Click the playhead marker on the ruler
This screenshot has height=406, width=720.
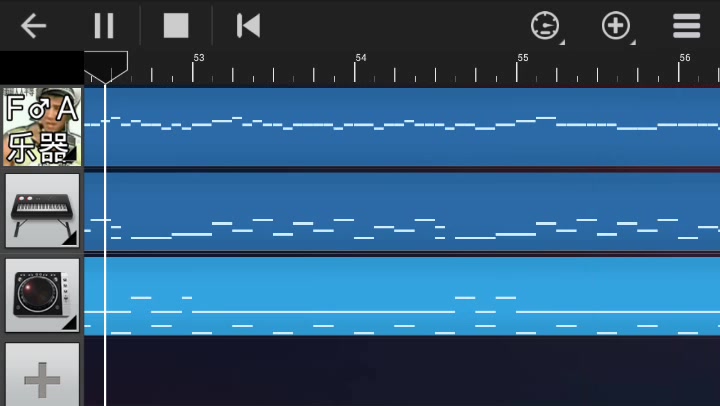(x=106, y=67)
